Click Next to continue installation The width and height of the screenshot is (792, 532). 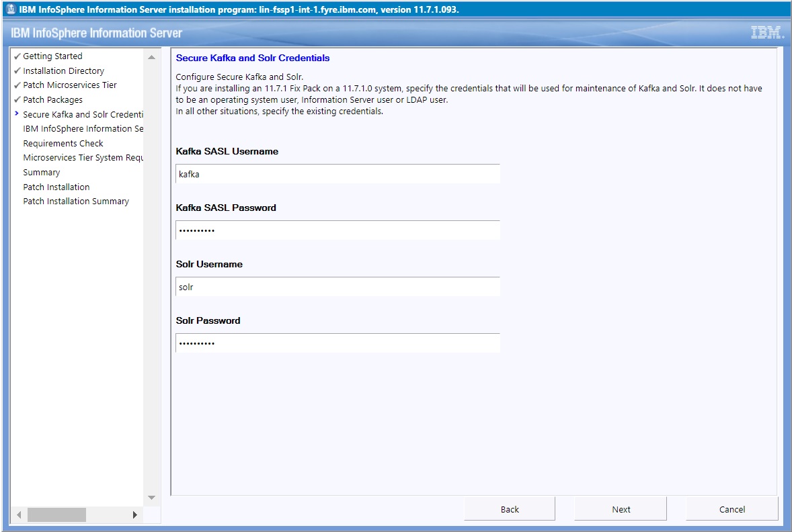[621, 509]
